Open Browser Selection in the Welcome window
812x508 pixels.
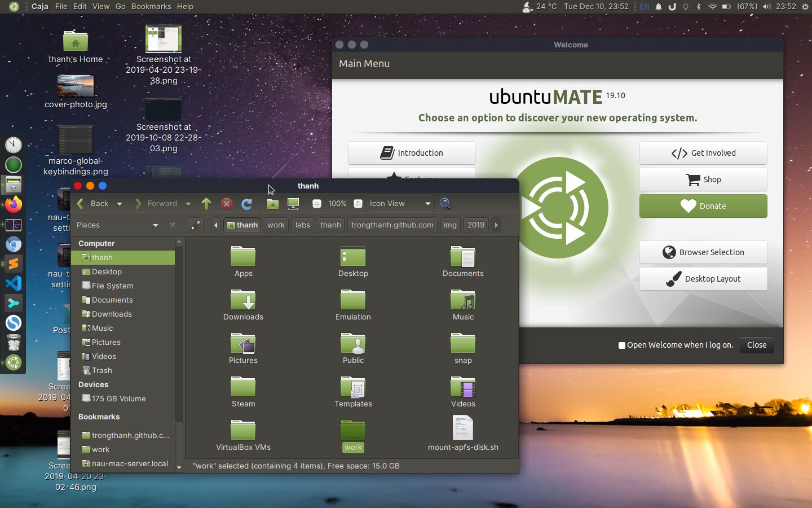[x=703, y=252]
